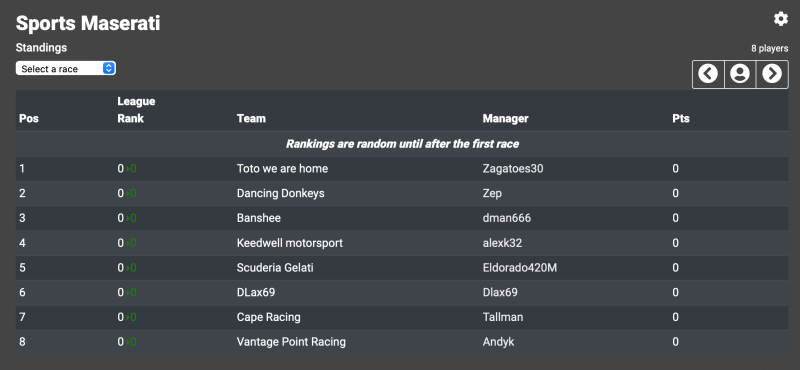
Task: Click the user profile icon button
Action: (x=740, y=74)
